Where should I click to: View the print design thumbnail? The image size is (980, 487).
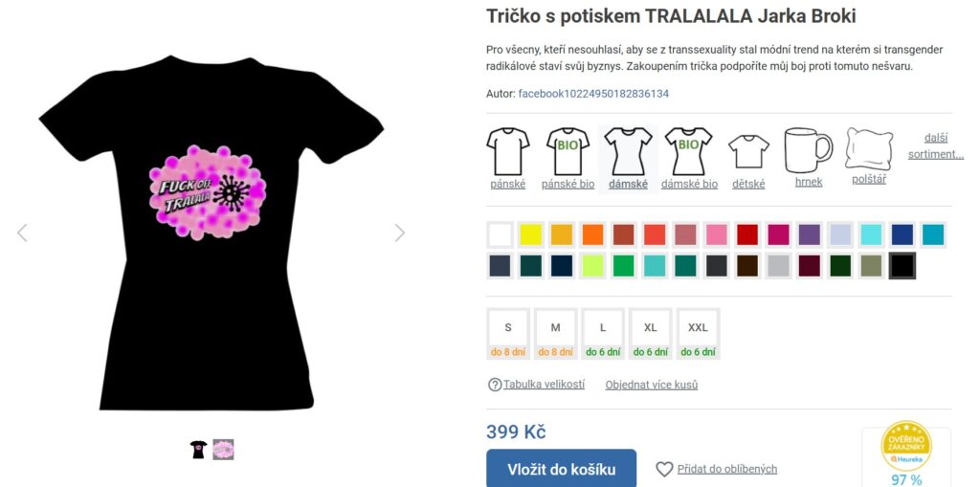pyautogui.click(x=223, y=450)
